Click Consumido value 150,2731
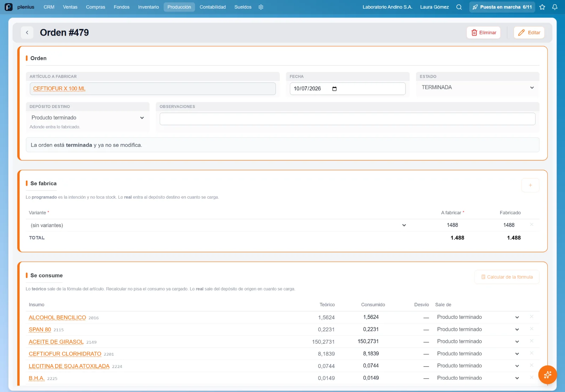 click(368, 342)
